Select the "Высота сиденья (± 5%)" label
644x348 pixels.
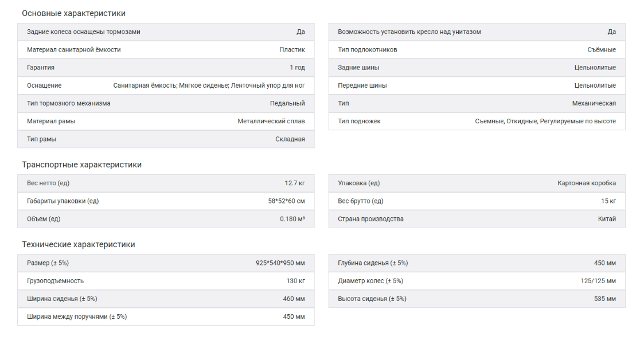[x=372, y=299]
